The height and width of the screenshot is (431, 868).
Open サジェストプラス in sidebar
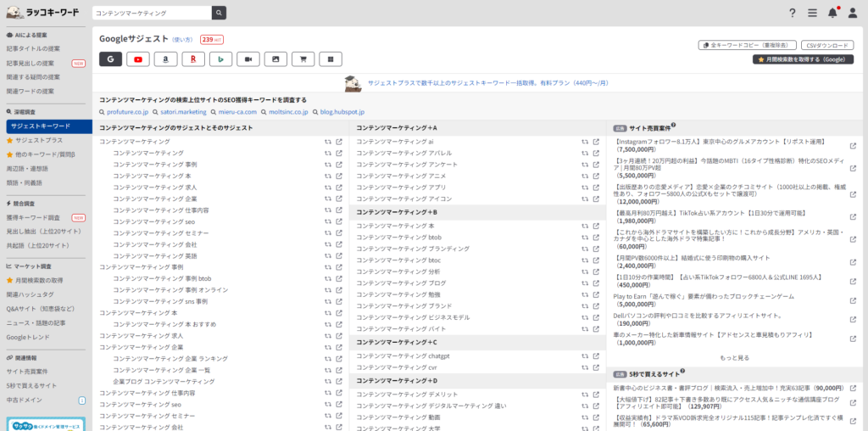click(39, 141)
